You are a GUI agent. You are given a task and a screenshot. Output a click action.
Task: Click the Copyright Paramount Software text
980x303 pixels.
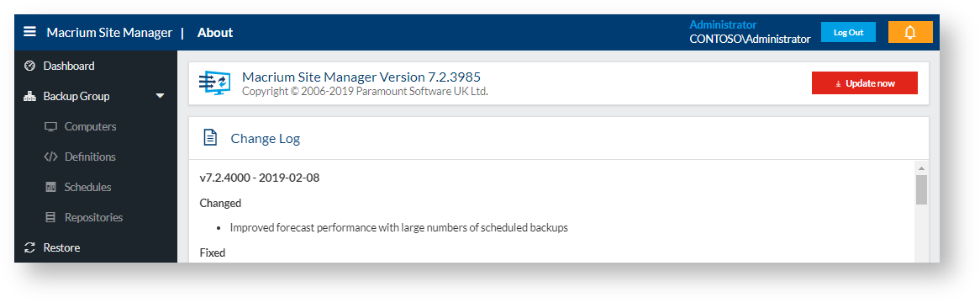click(x=365, y=92)
